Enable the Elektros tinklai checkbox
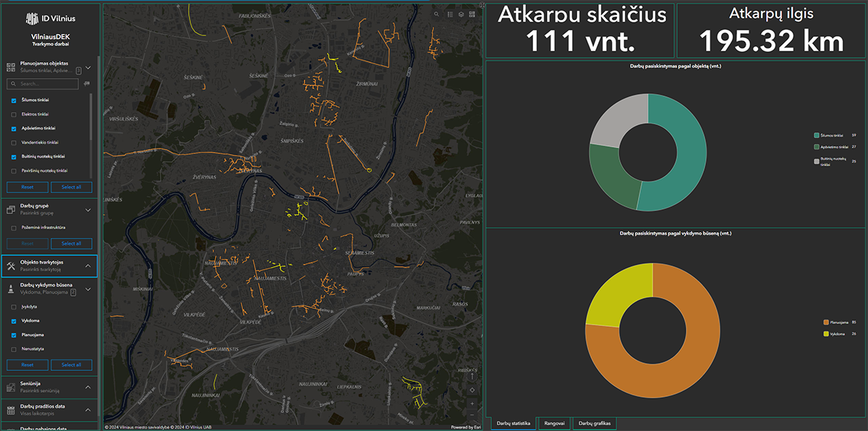 (14, 114)
